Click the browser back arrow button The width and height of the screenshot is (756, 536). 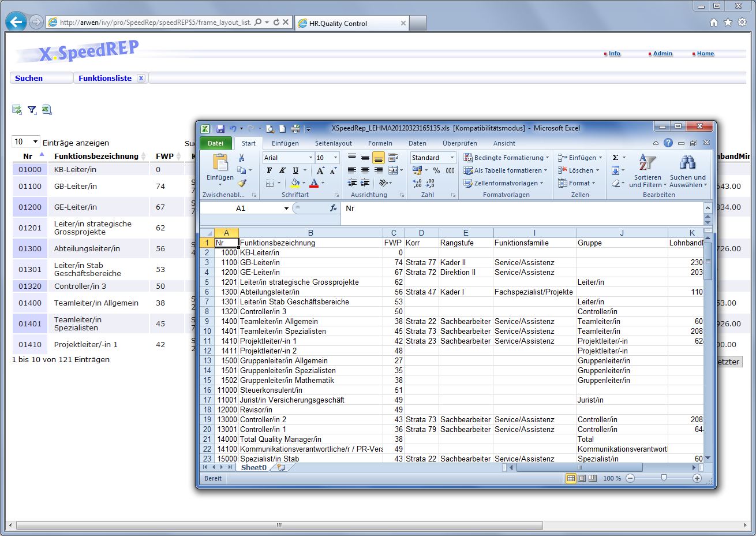pyautogui.click(x=16, y=23)
